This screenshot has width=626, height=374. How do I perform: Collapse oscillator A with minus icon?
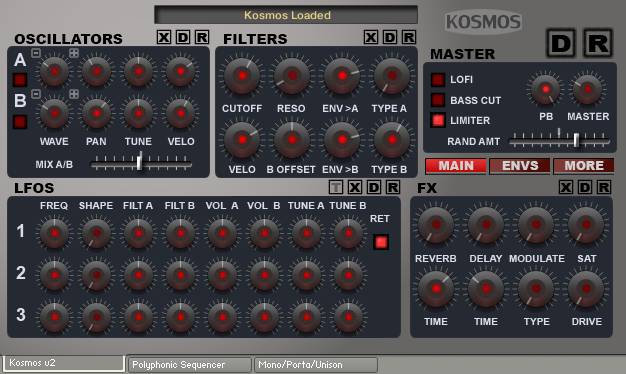(36, 53)
